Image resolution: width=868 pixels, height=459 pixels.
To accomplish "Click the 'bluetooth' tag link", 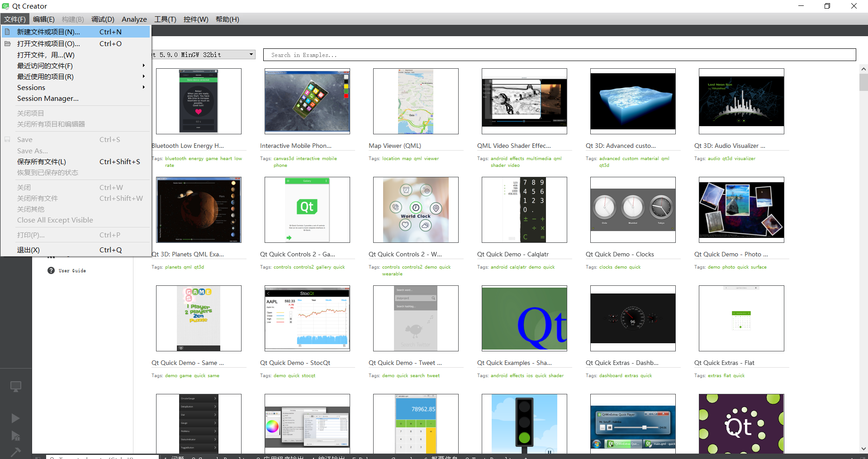I will pyautogui.click(x=175, y=158).
